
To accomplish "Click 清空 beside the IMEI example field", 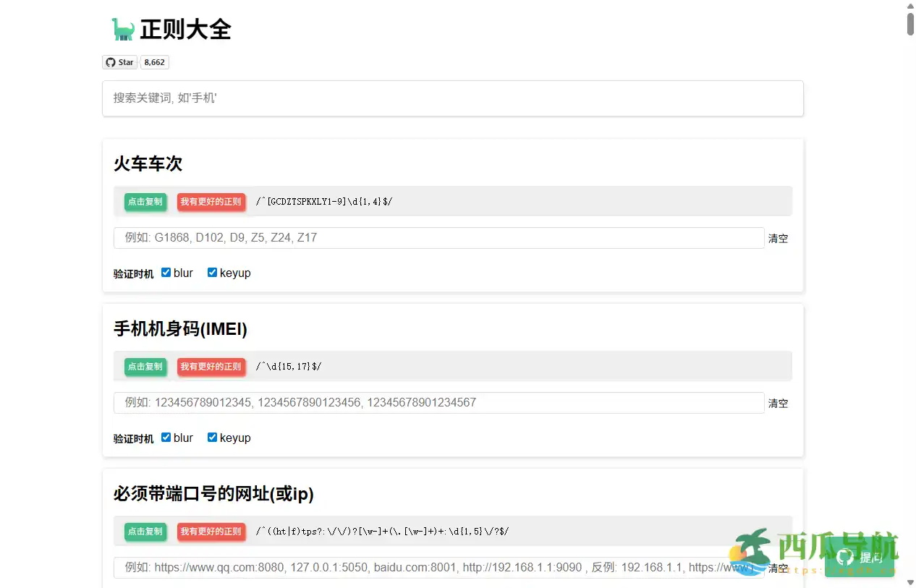I will [778, 403].
